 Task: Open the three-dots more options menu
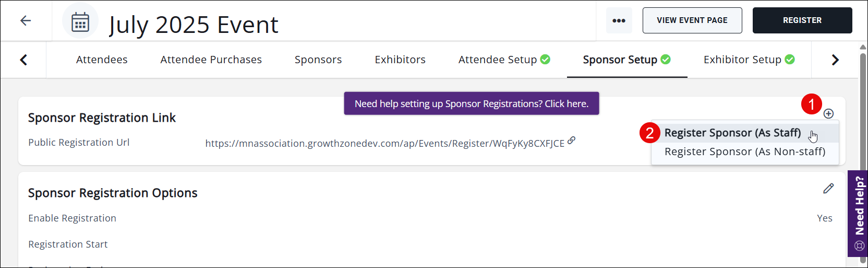[x=619, y=20]
